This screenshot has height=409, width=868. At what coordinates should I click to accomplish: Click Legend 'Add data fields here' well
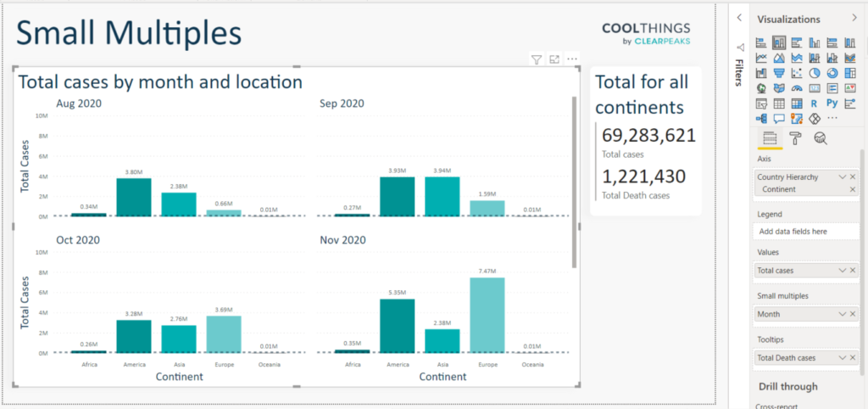pos(806,232)
